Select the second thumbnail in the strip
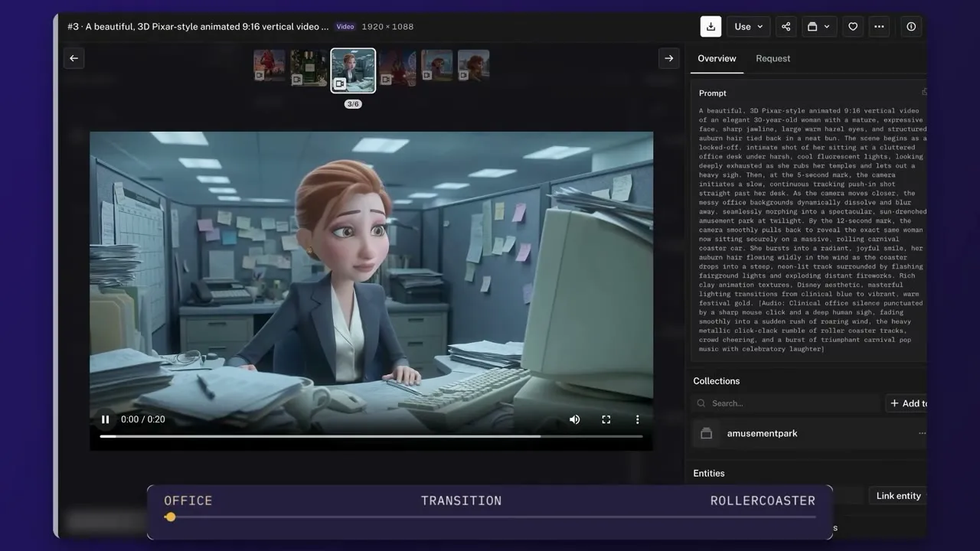Viewport: 980px width, 551px height. tap(309, 68)
